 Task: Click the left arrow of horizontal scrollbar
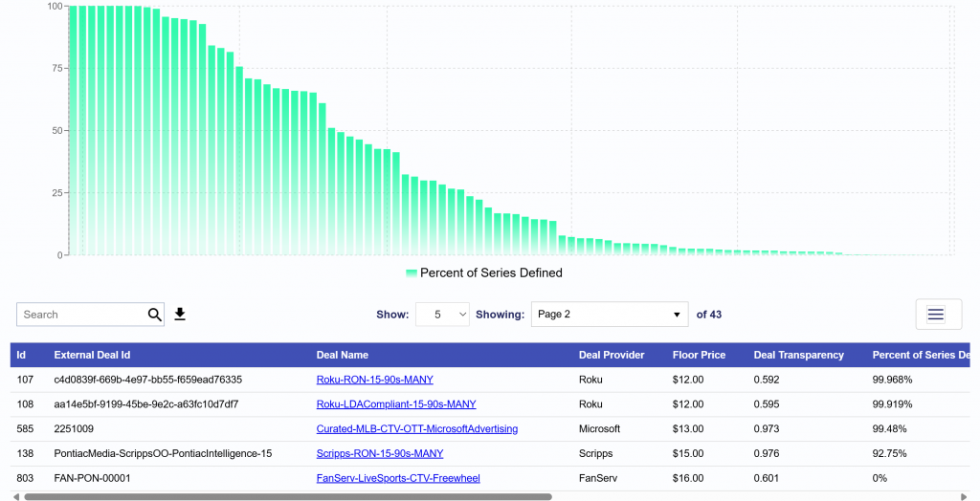16,497
